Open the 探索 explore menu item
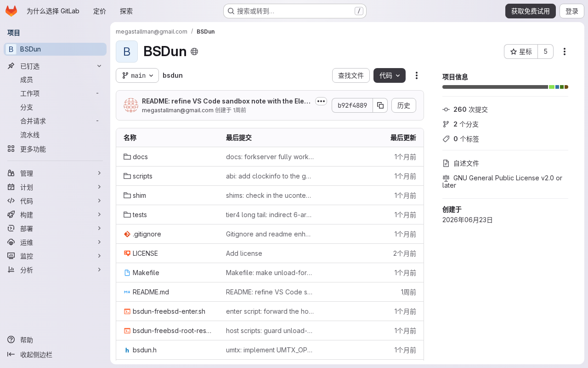The height and width of the screenshot is (368, 588). coord(126,11)
